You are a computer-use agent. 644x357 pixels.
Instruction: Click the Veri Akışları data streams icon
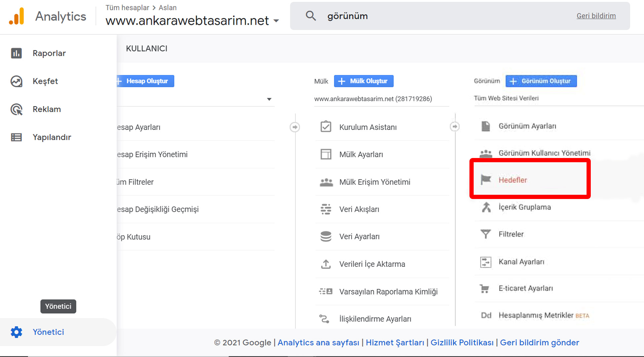coord(326,209)
